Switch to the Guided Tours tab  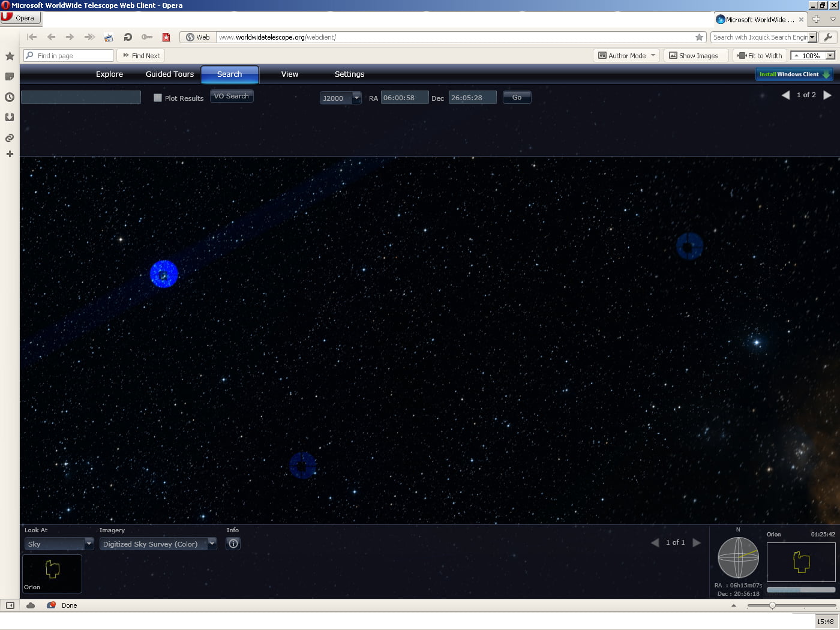pos(170,74)
